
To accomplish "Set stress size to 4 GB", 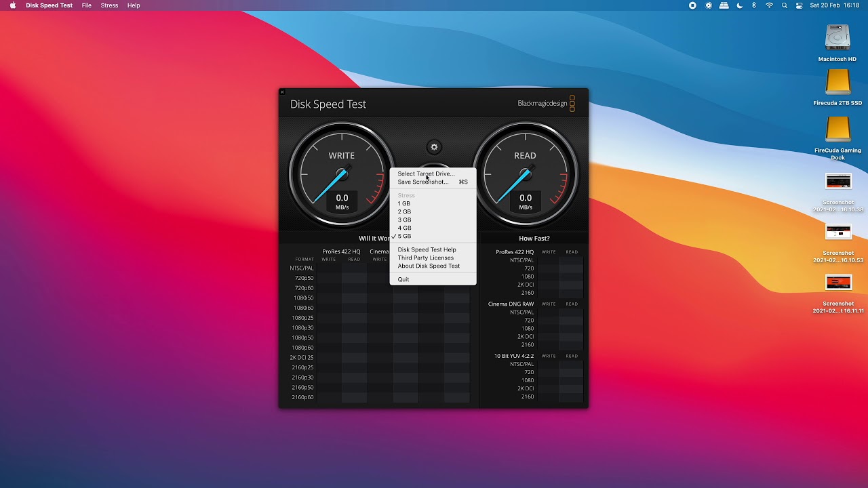I will (x=433, y=228).
